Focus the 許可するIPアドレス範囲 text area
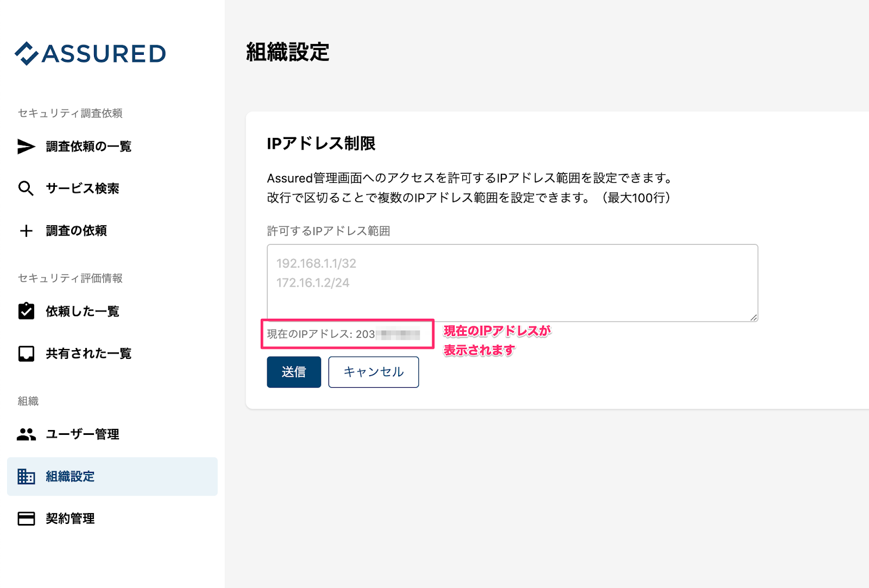This screenshot has height=588, width=869. coord(512,283)
